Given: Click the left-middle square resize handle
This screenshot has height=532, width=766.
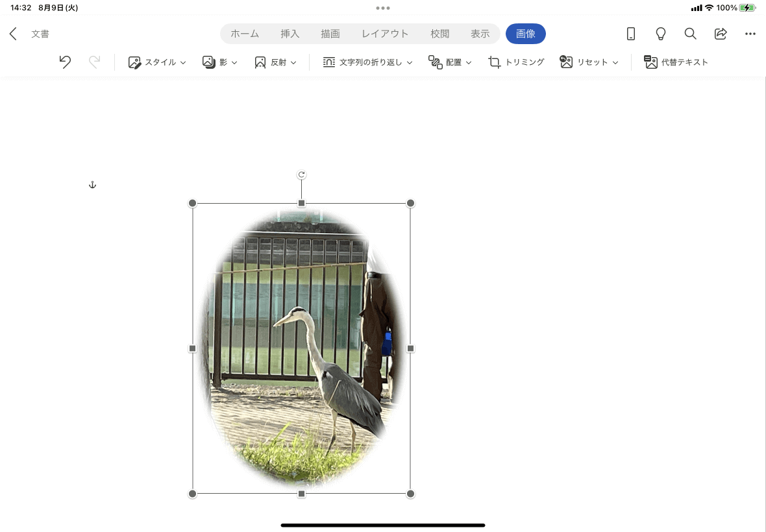Looking at the screenshot, I should click(193, 348).
